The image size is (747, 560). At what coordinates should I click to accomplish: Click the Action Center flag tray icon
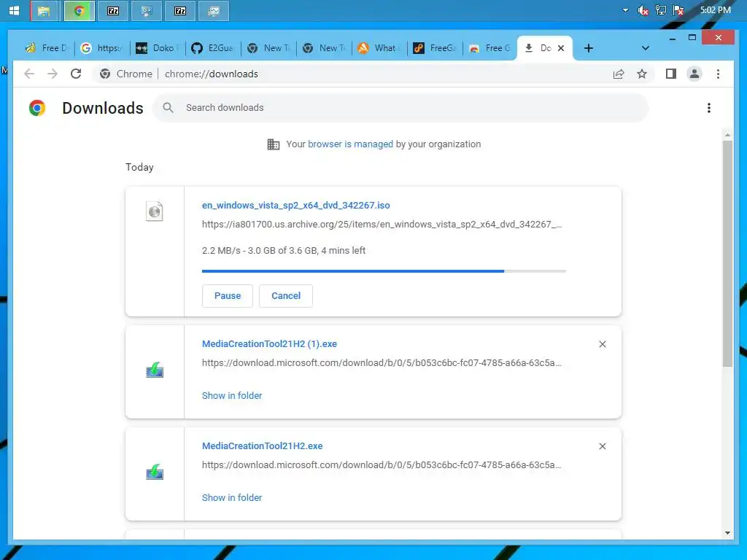click(x=678, y=10)
